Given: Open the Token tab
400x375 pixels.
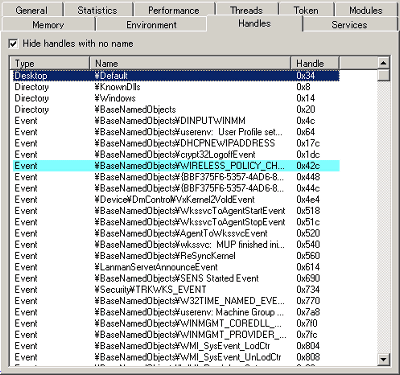Looking at the screenshot, I should (x=306, y=10).
